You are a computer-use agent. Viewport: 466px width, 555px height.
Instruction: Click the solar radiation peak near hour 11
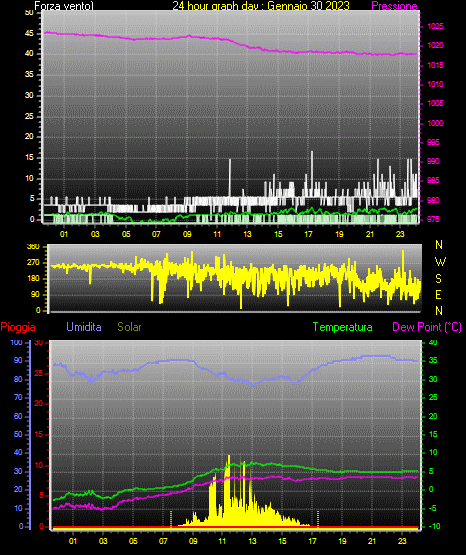coord(229,457)
